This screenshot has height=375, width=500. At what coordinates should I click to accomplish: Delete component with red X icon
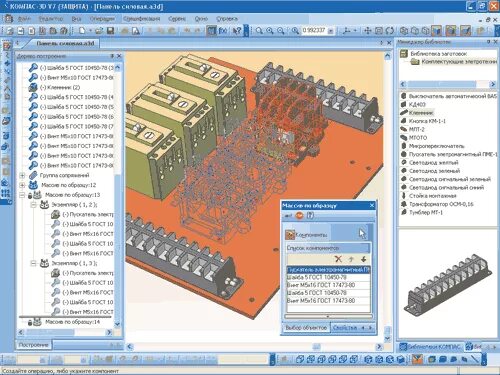coord(338,259)
